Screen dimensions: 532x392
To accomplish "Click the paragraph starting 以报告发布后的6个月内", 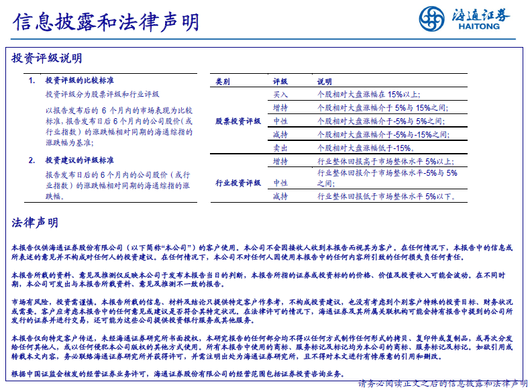I will (x=119, y=127).
